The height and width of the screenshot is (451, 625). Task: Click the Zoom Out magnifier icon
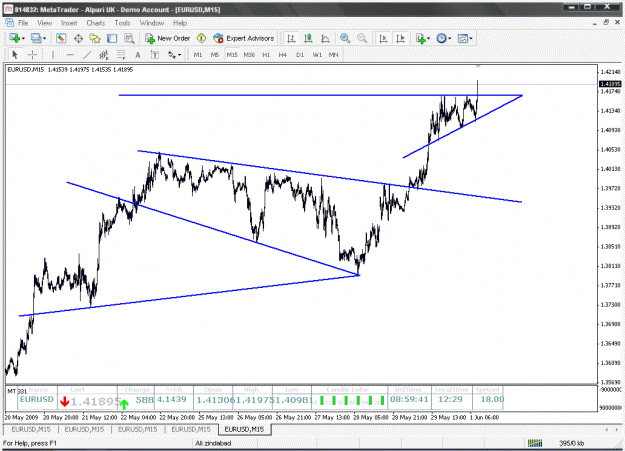pyautogui.click(x=362, y=38)
